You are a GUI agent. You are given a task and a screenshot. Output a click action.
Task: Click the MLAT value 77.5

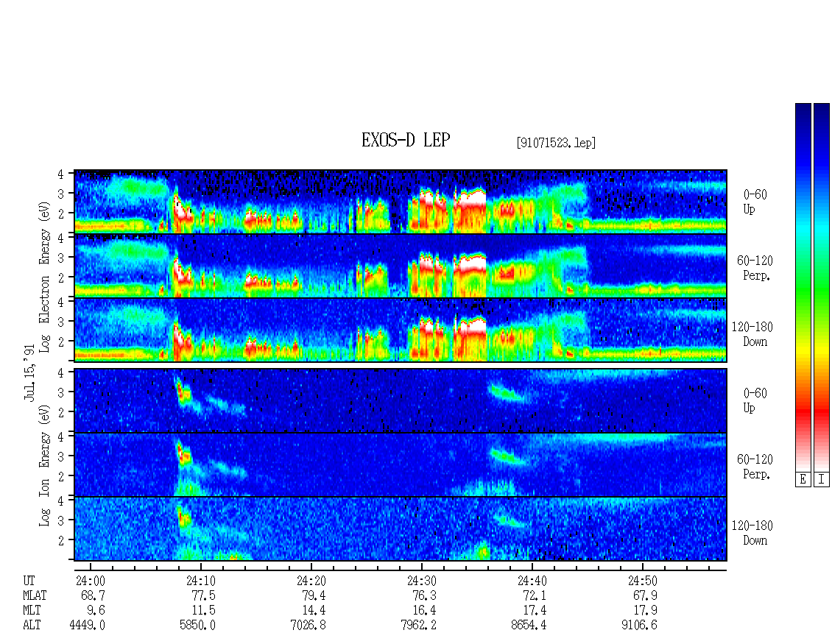pyautogui.click(x=203, y=595)
